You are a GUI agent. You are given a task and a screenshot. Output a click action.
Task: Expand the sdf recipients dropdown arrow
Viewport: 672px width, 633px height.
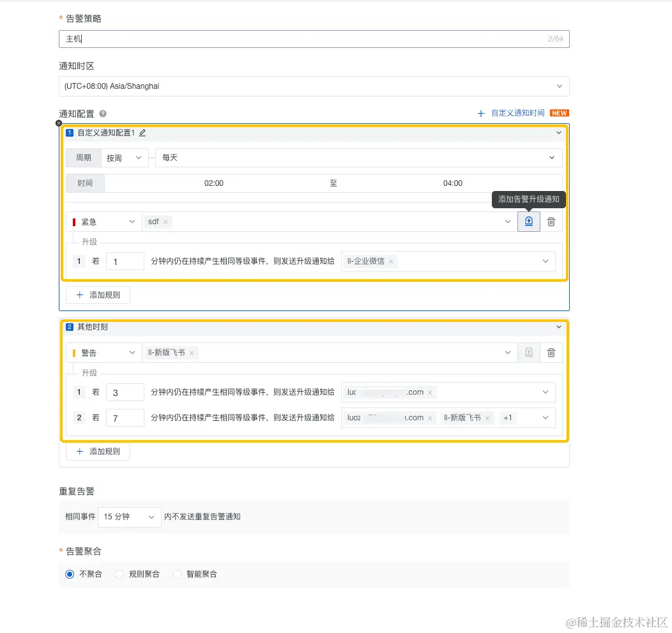click(x=507, y=222)
